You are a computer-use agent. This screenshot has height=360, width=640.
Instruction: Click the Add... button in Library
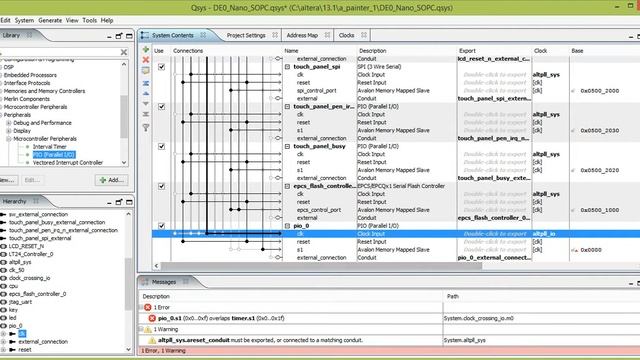click(x=111, y=180)
